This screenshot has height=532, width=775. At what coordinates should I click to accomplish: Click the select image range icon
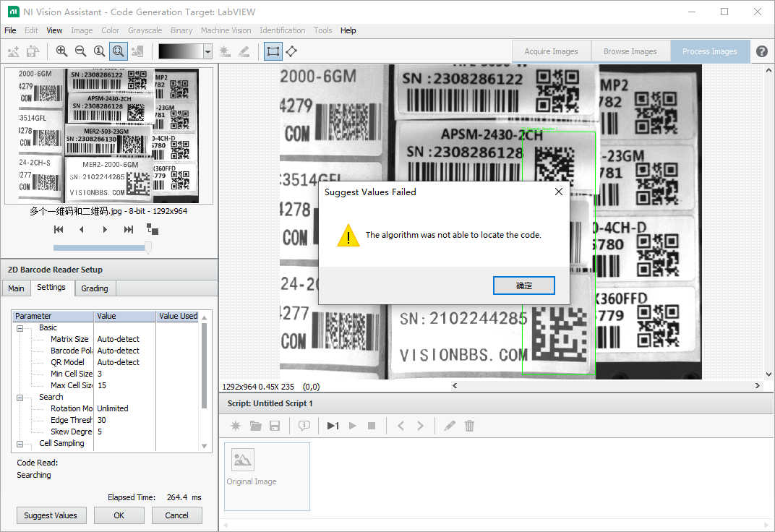coord(153,229)
